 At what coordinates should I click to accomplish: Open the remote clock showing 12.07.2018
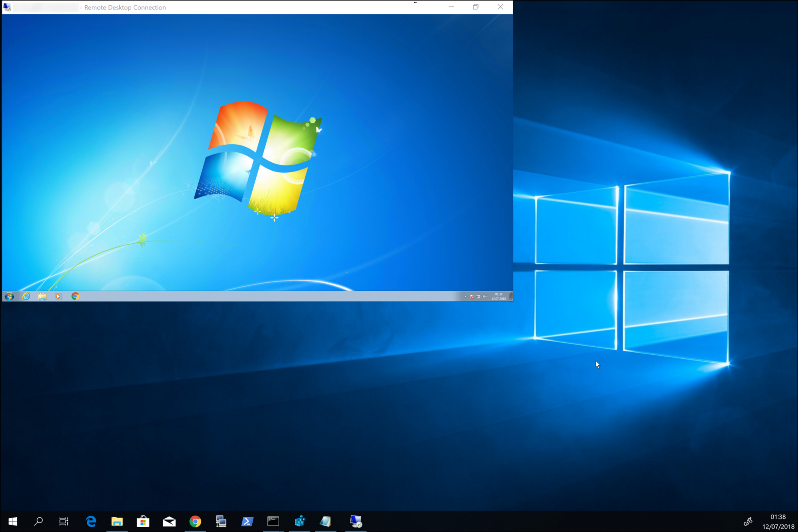[498, 297]
